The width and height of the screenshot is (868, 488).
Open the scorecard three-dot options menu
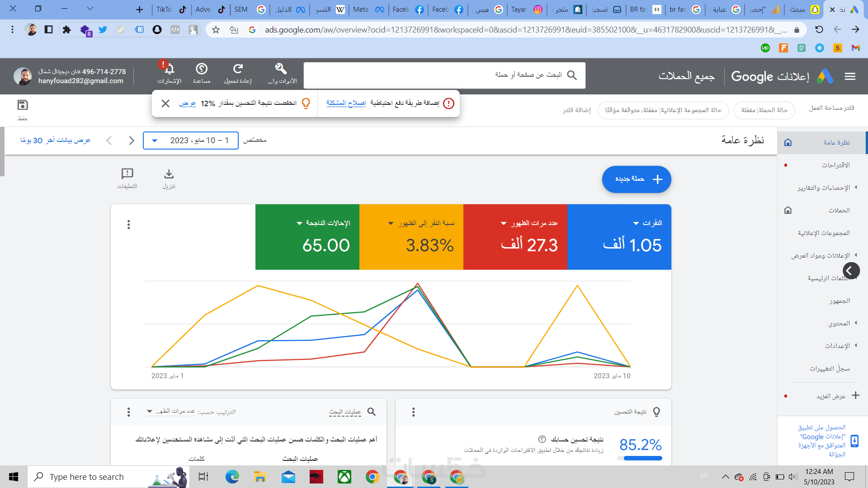[129, 225]
